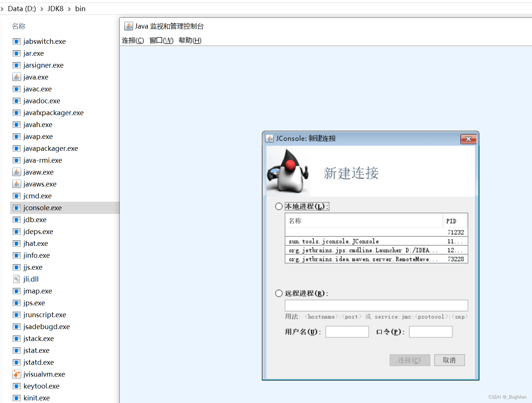Select the jsadebugd.exe file name
532x403 pixels.
coord(46,327)
